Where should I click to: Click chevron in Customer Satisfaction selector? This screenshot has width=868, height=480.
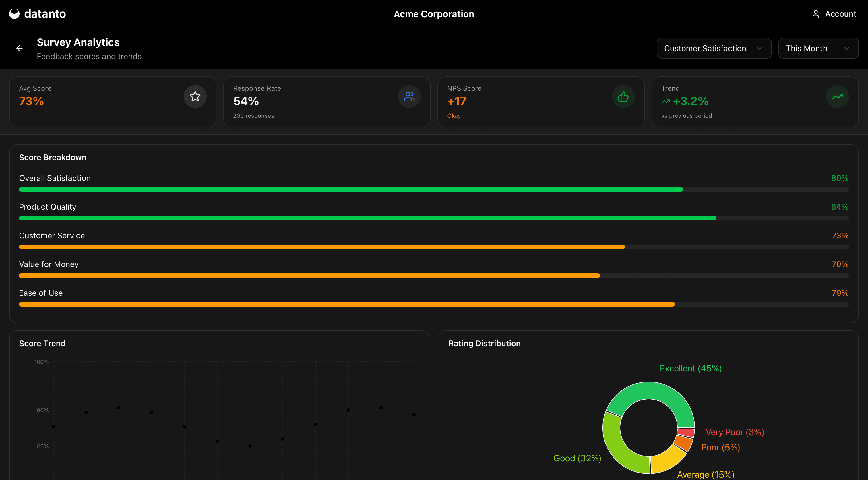point(759,49)
